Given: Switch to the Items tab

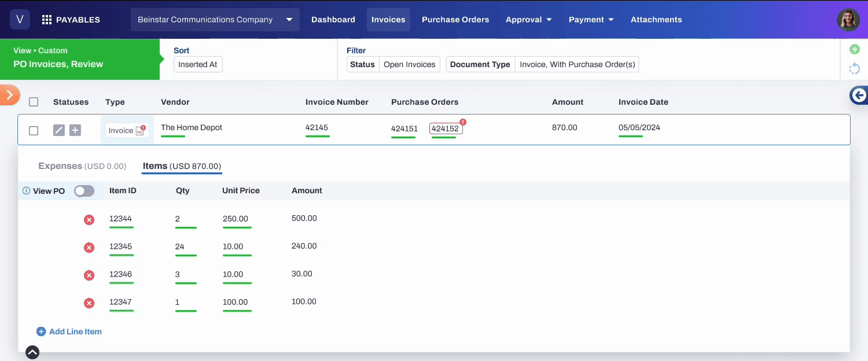Looking at the screenshot, I should [182, 166].
